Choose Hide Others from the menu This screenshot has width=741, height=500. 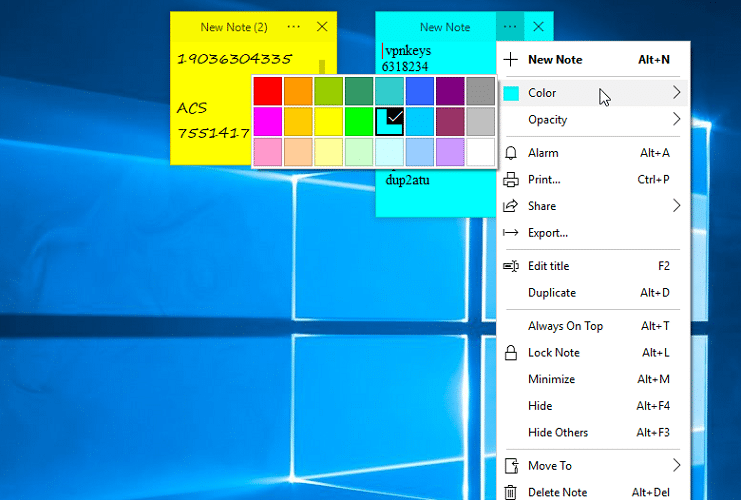pyautogui.click(x=593, y=432)
